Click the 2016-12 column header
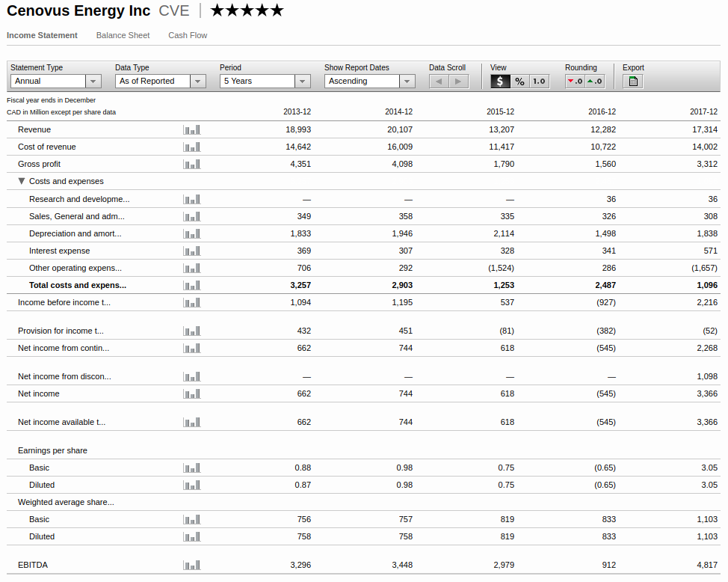This screenshot has height=582, width=728. 602,111
